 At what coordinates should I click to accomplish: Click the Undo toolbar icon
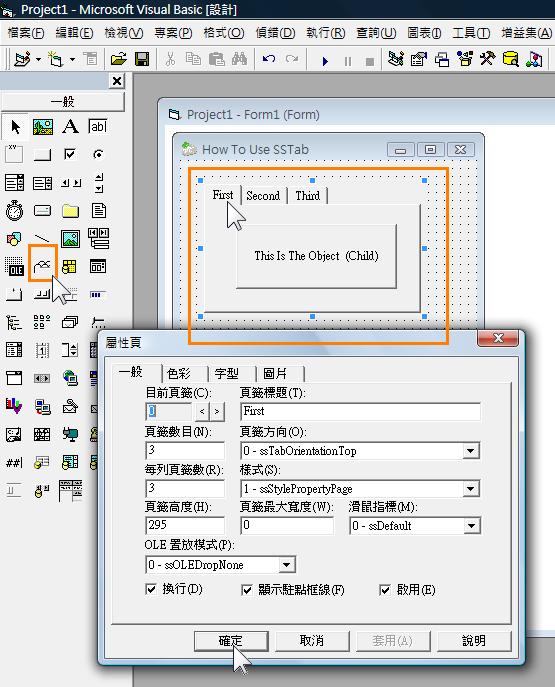(x=269, y=59)
